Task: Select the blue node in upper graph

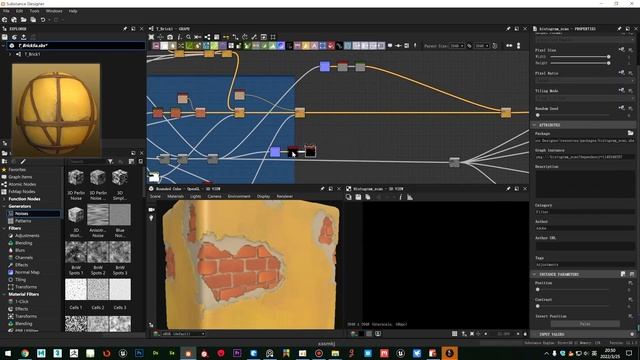Action: point(324,66)
